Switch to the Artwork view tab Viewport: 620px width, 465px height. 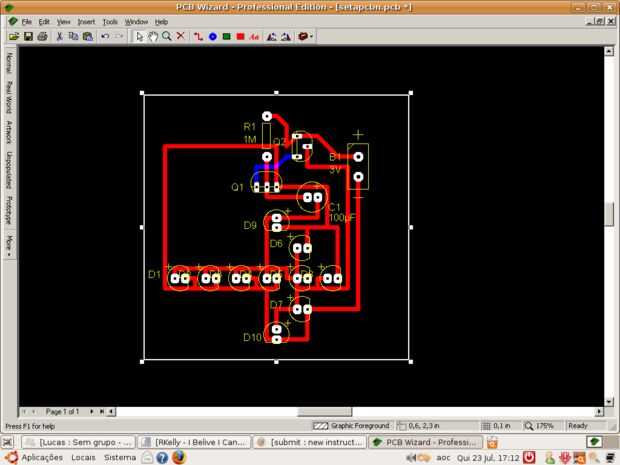pyautogui.click(x=9, y=132)
